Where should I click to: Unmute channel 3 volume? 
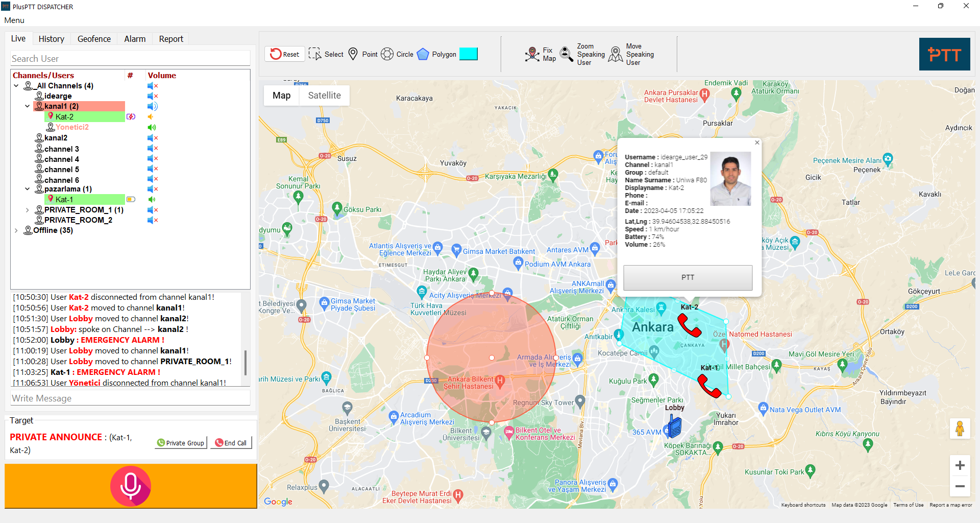click(x=153, y=149)
